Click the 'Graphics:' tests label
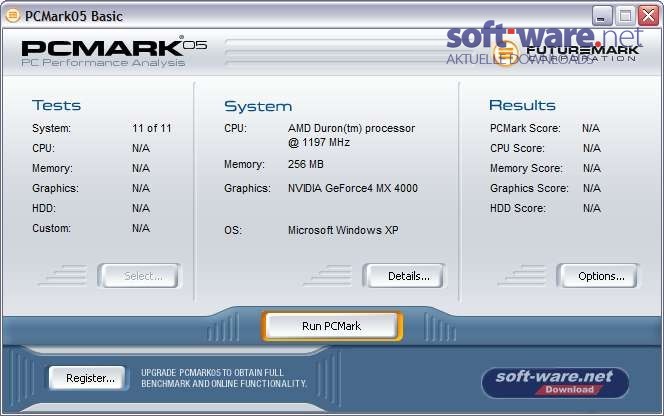This screenshot has height=416, width=664. pos(55,188)
